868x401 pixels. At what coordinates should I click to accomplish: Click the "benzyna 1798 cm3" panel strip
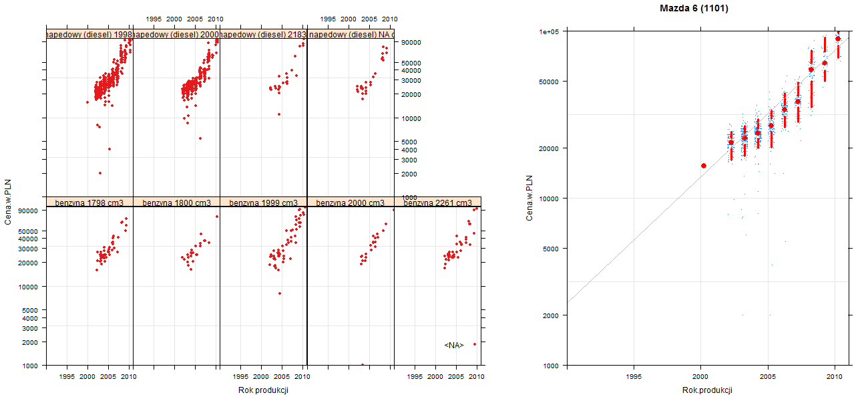[x=89, y=203]
